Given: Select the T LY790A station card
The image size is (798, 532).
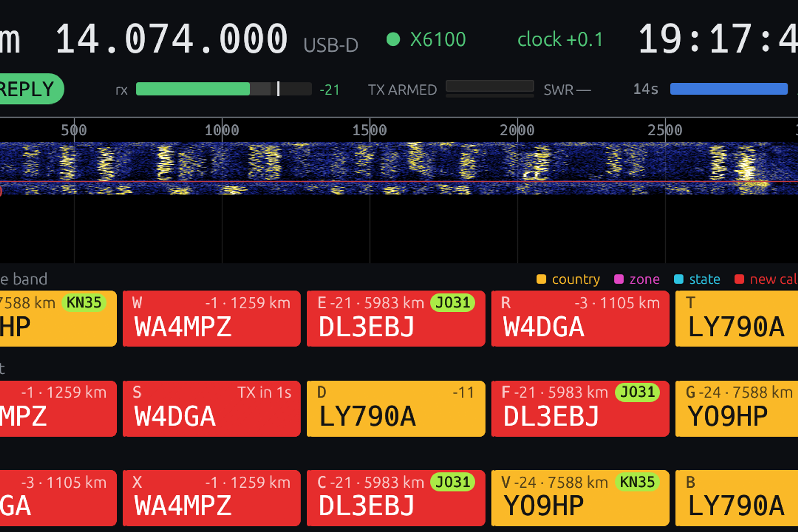Looking at the screenshot, I should [x=736, y=319].
